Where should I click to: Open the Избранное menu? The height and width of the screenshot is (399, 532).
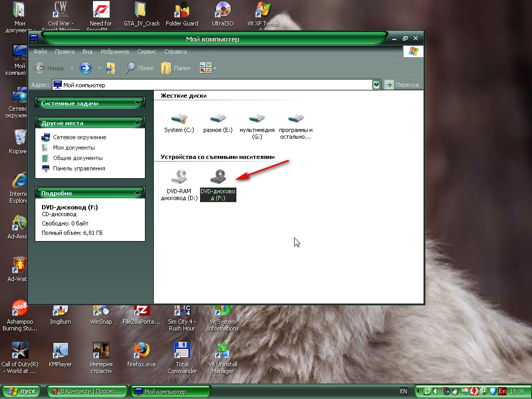pyautogui.click(x=115, y=51)
